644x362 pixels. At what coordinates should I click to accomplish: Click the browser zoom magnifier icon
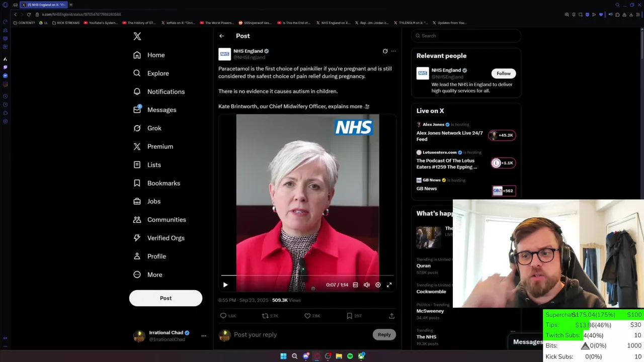(x=567, y=15)
